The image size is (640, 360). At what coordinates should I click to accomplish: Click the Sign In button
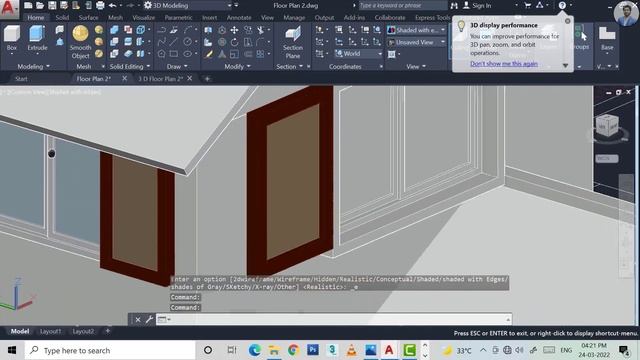click(477, 5)
